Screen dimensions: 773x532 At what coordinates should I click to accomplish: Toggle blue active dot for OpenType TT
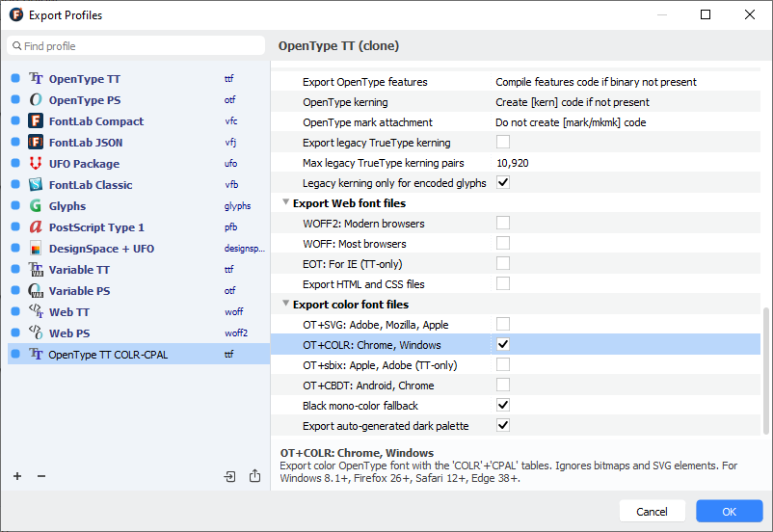[15, 78]
